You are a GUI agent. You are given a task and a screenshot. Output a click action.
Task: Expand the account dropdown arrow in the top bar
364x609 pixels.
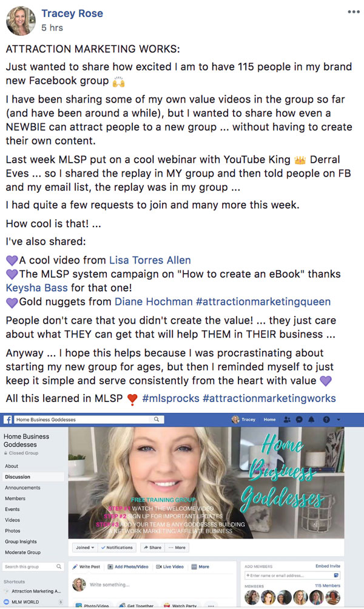(x=339, y=420)
